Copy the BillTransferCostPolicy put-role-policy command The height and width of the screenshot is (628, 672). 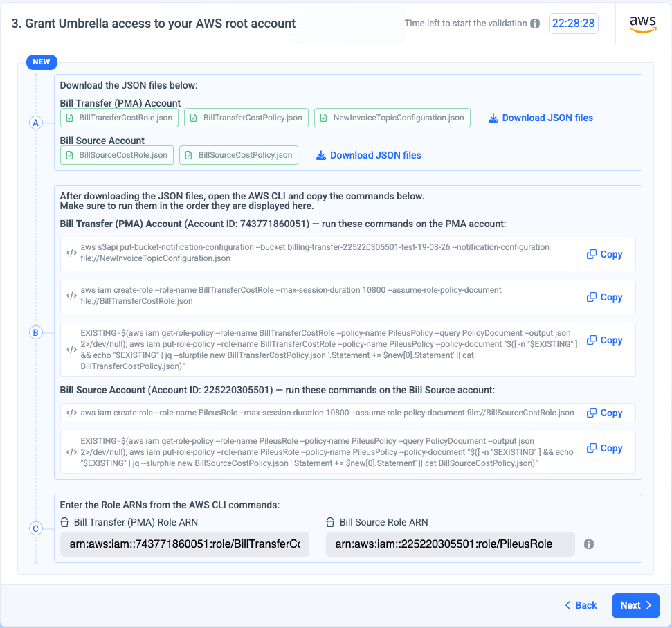point(604,340)
